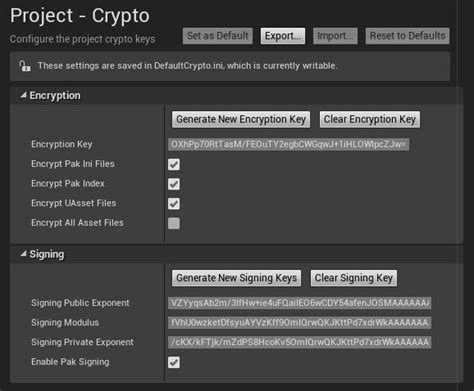Click Generate New Encryption Key button
474x391 pixels.
(x=241, y=119)
